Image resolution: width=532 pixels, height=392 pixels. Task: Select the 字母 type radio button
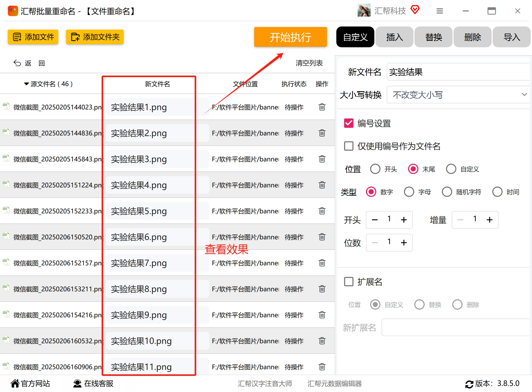[x=409, y=192]
